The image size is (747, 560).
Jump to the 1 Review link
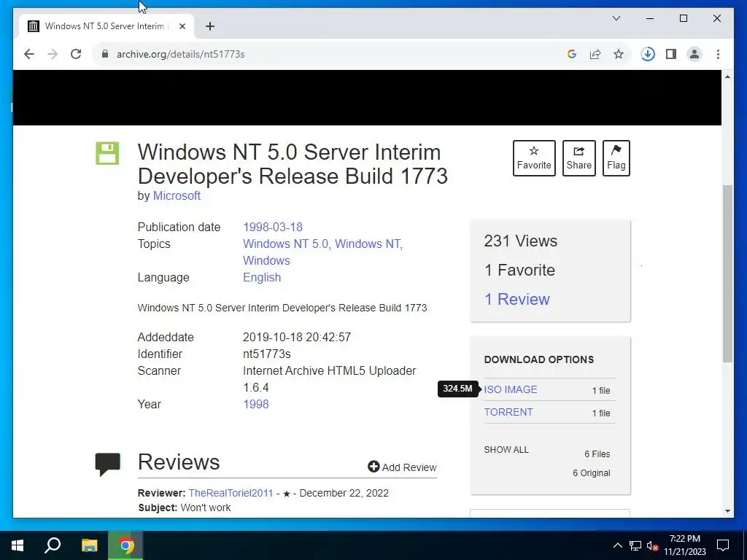point(517,299)
